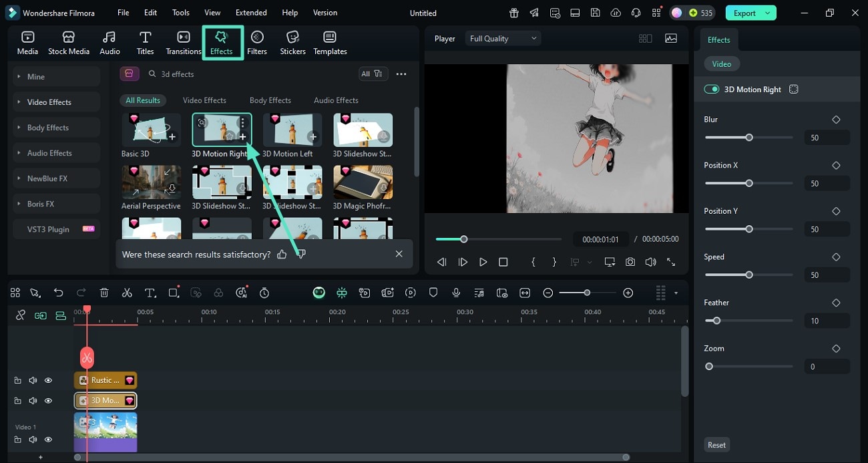Open the Audio library tab
The width and height of the screenshot is (868, 463).
[110, 43]
